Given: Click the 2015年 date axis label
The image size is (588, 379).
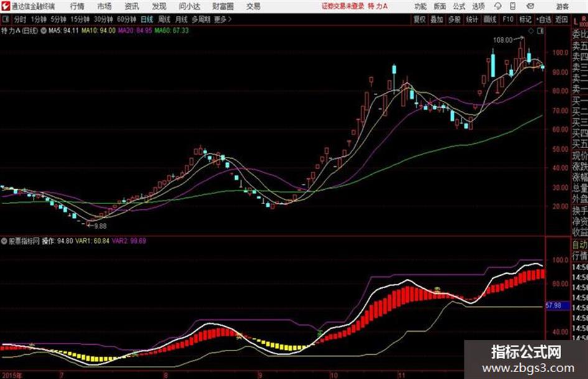Looking at the screenshot, I should [x=11, y=375].
